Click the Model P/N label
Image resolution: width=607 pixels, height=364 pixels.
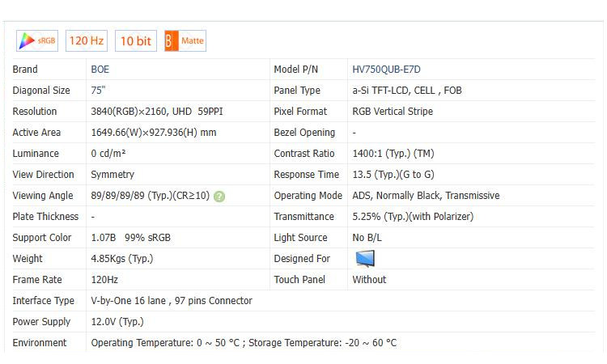pos(295,70)
